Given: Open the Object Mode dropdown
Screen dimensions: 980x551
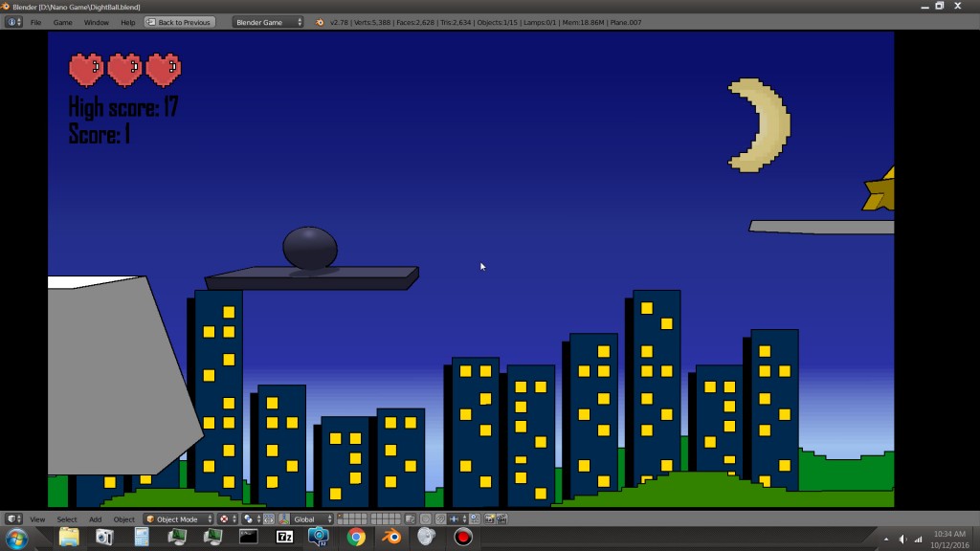Looking at the screenshot, I should (x=177, y=519).
